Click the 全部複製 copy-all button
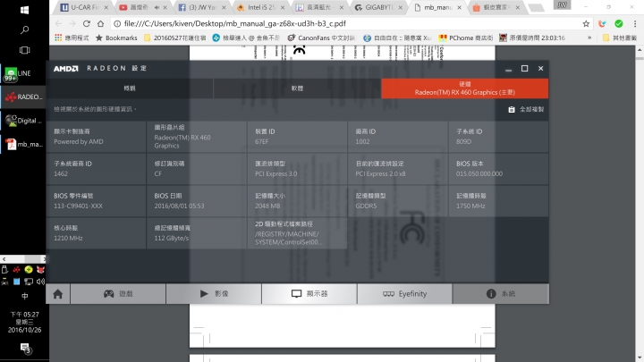 [526, 110]
